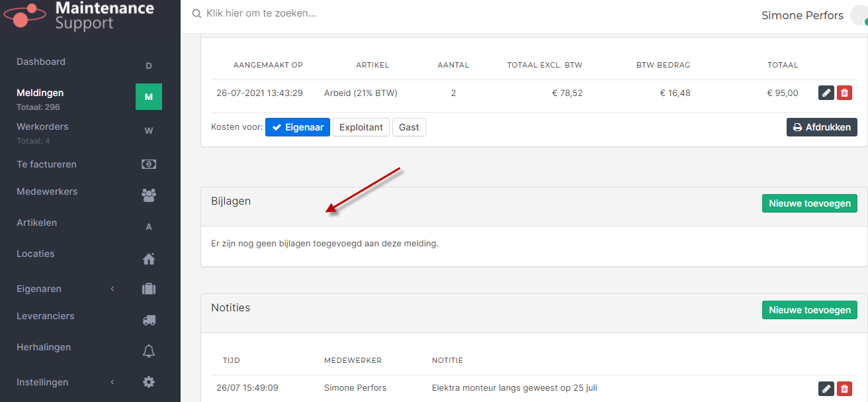Image resolution: width=868 pixels, height=402 pixels.
Task: Click the gear icon for Instellingen
Action: pyautogui.click(x=149, y=382)
